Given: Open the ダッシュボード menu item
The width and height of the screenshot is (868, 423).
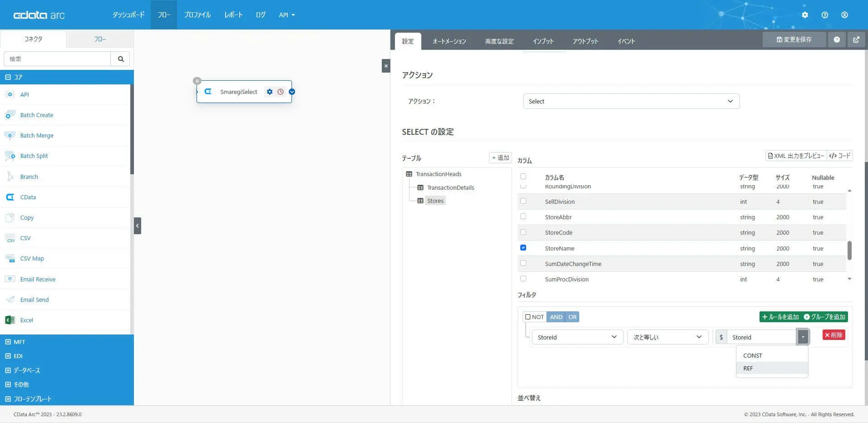Looking at the screenshot, I should 128,15.
